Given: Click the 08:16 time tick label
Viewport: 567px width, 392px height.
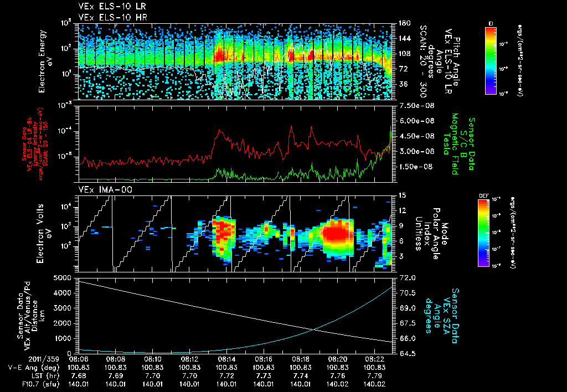Looking at the screenshot, I should [263, 360].
